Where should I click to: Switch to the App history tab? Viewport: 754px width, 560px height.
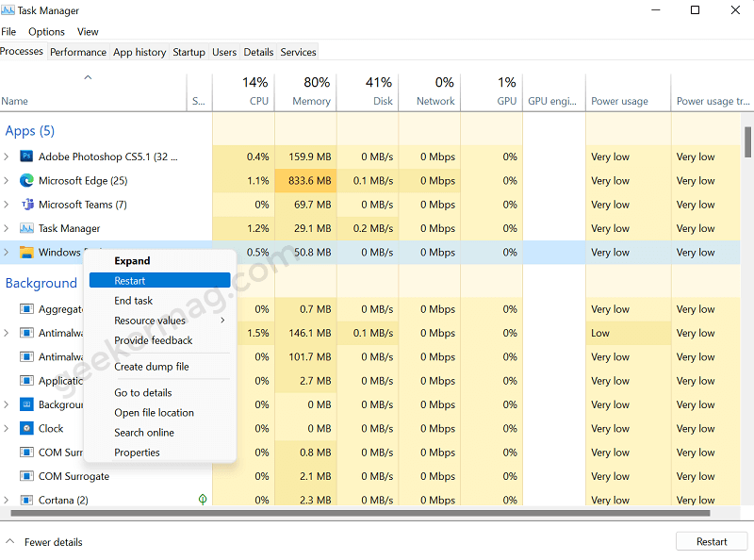(x=139, y=52)
